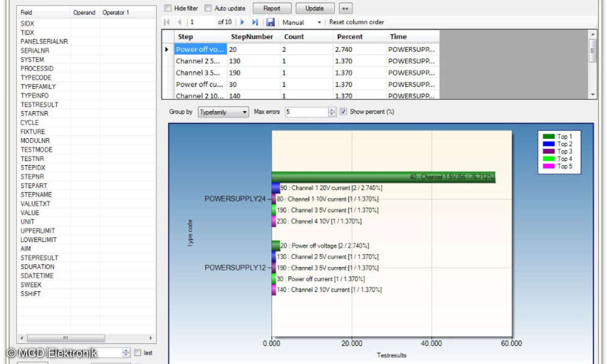
Task: Go to next record arrow
Action: (x=242, y=22)
